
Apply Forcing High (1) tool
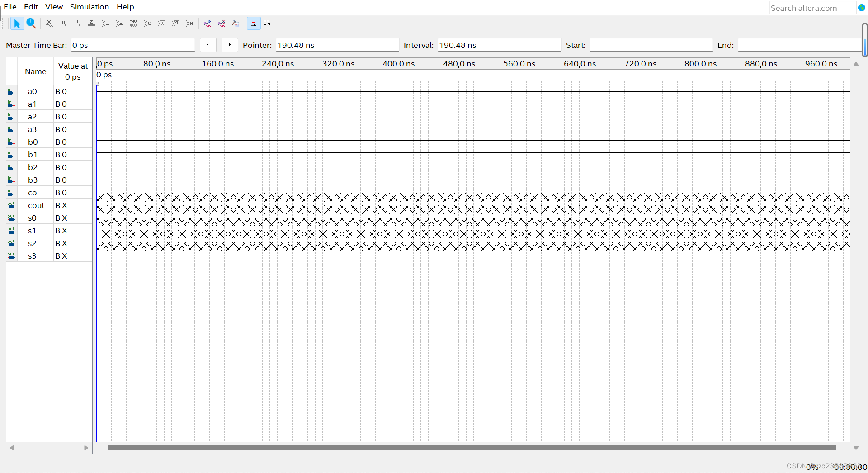click(x=77, y=24)
